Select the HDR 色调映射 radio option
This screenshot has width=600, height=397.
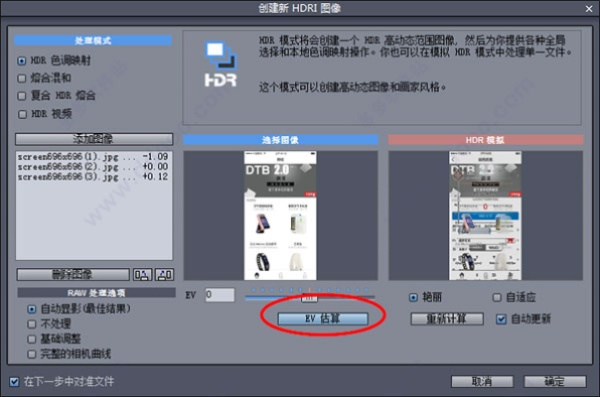22,60
